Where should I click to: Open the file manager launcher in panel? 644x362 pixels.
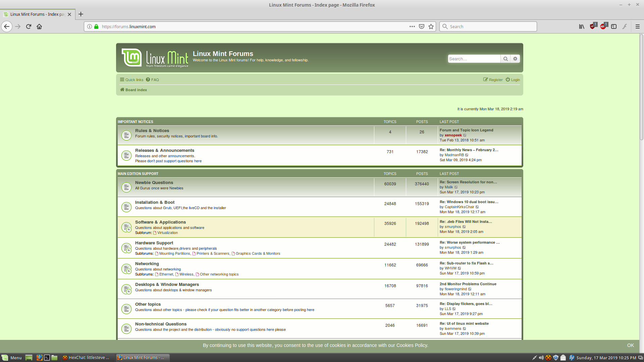pyautogui.click(x=54, y=358)
